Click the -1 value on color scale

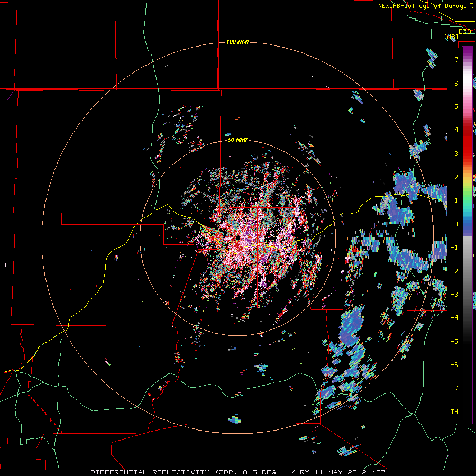pos(454,248)
